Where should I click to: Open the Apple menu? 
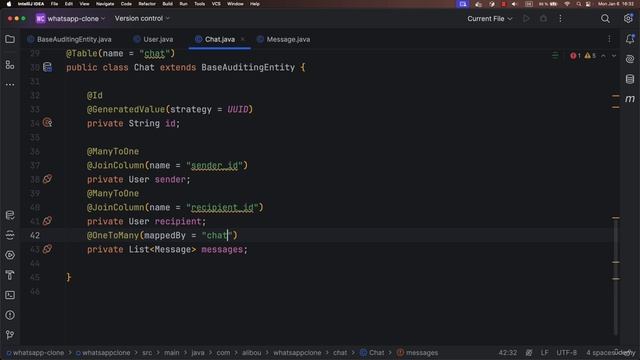[9, 4]
